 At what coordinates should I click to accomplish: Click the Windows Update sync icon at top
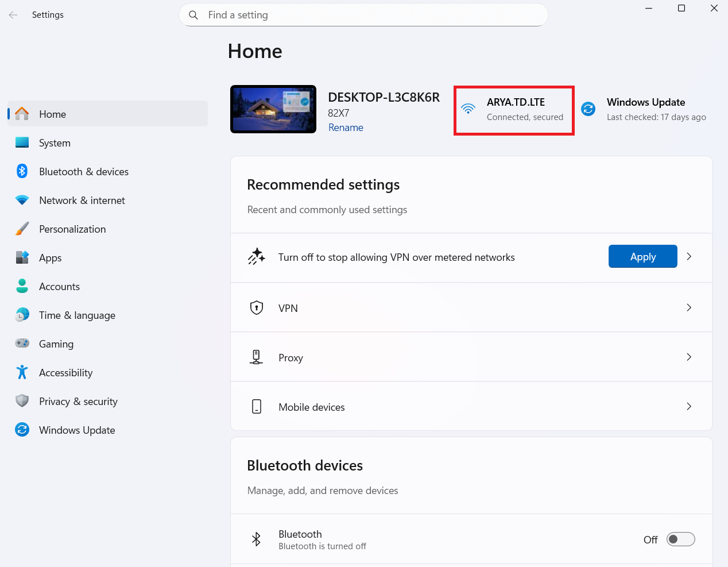click(x=588, y=109)
